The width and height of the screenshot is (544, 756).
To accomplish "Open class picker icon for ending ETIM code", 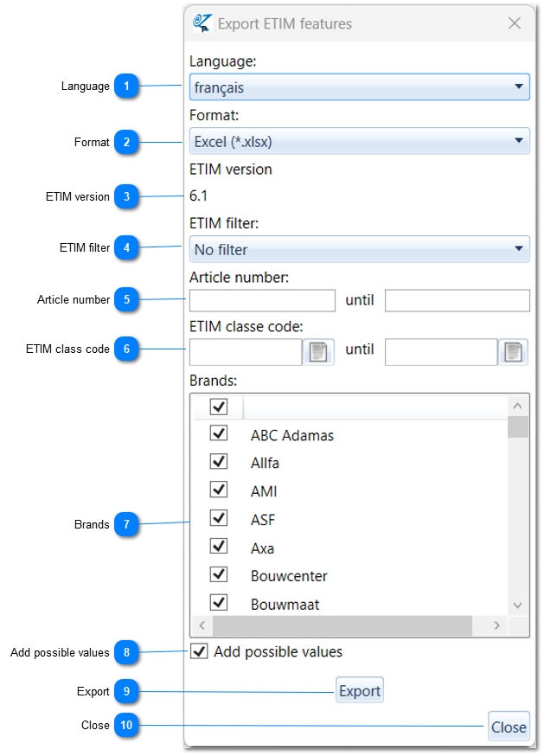I will pos(513,352).
